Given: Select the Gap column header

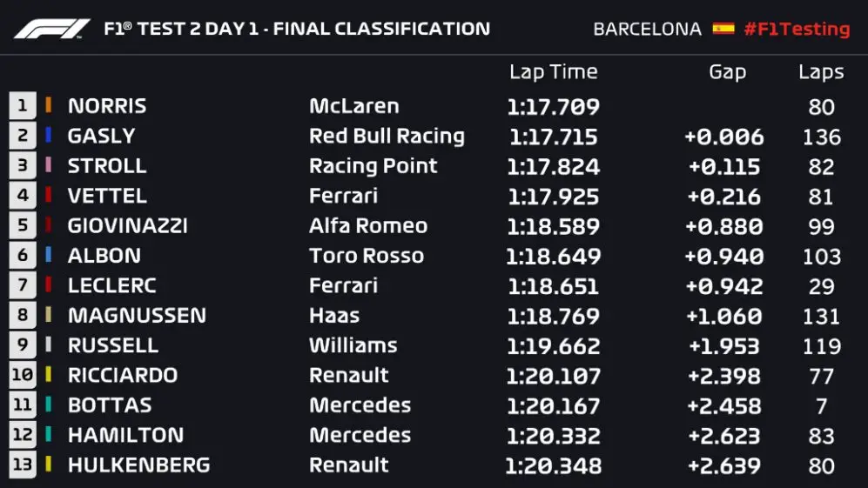Looking at the screenshot, I should pos(727,72).
